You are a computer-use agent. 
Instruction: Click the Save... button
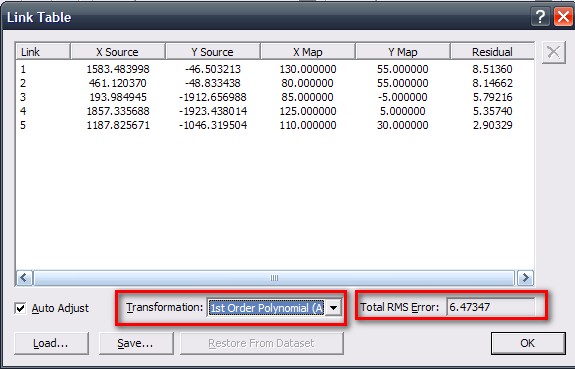coord(136,343)
